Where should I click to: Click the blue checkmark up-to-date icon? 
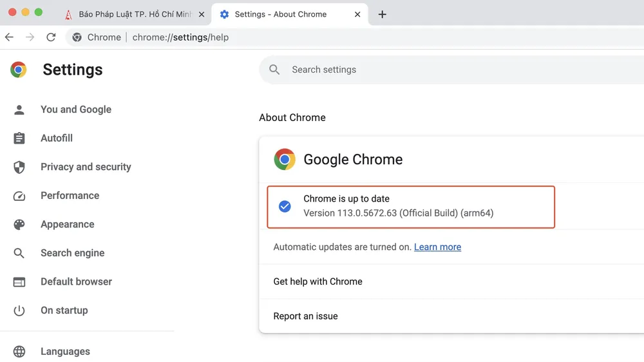285,206
